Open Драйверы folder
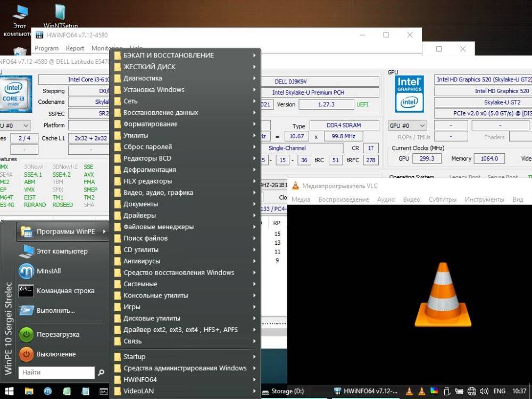This screenshot has height=399, width=532. click(x=185, y=215)
